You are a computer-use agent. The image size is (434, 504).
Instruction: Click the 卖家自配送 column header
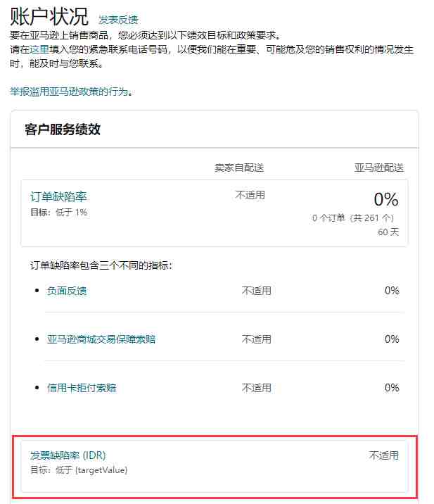(239, 168)
